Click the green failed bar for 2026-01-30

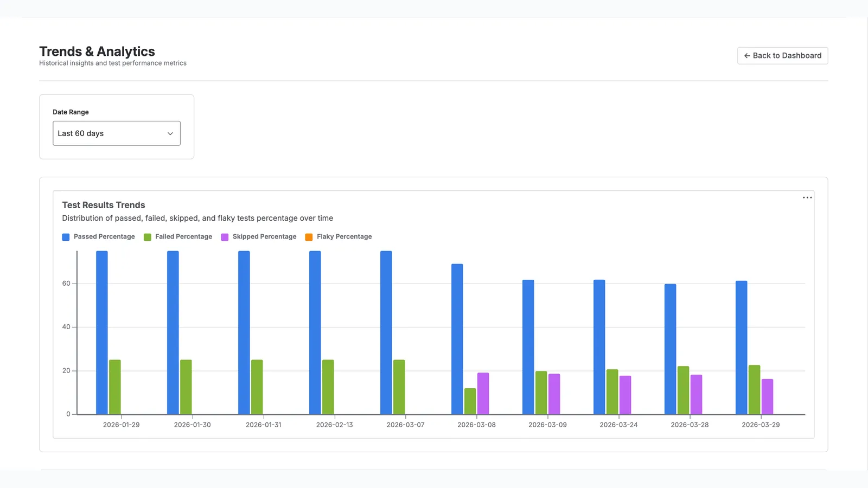pos(186,387)
